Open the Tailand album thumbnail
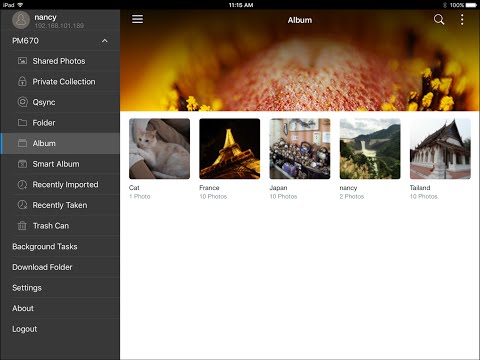The image size is (480, 360). click(x=440, y=149)
